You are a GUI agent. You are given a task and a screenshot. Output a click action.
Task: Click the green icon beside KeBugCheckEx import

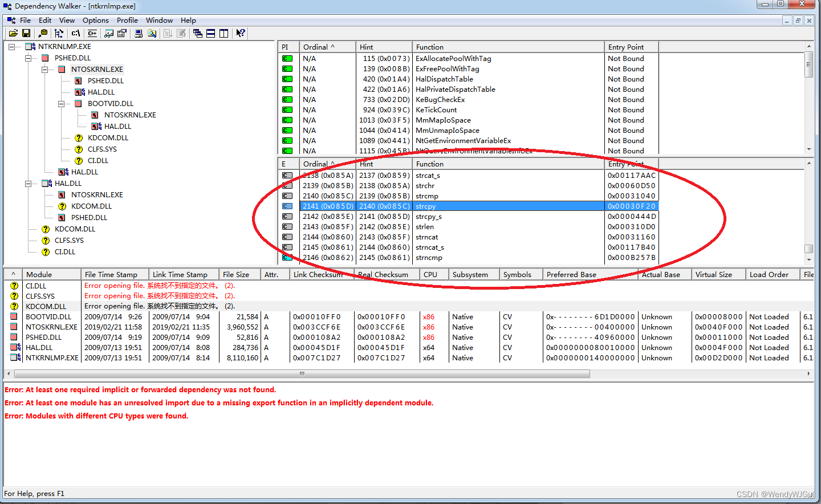[x=287, y=100]
